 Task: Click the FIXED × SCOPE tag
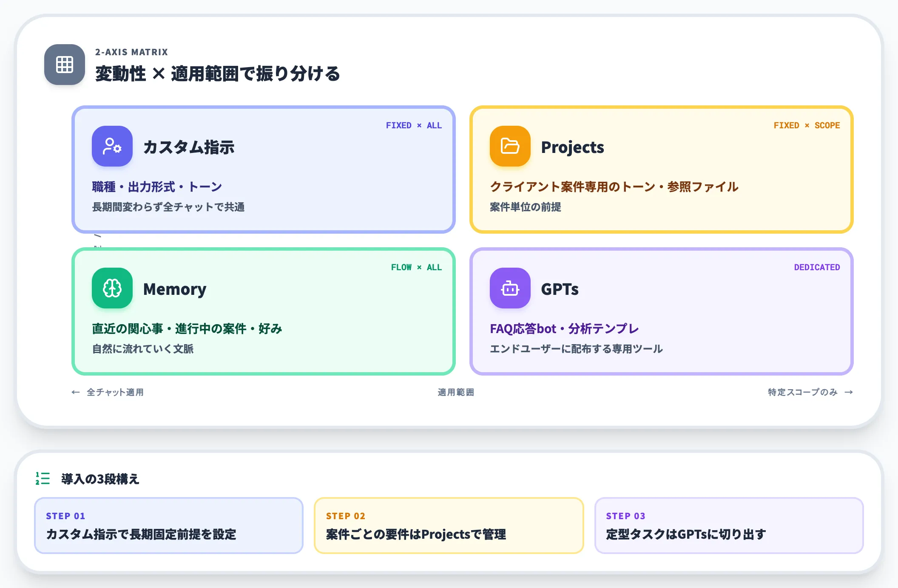pos(807,125)
